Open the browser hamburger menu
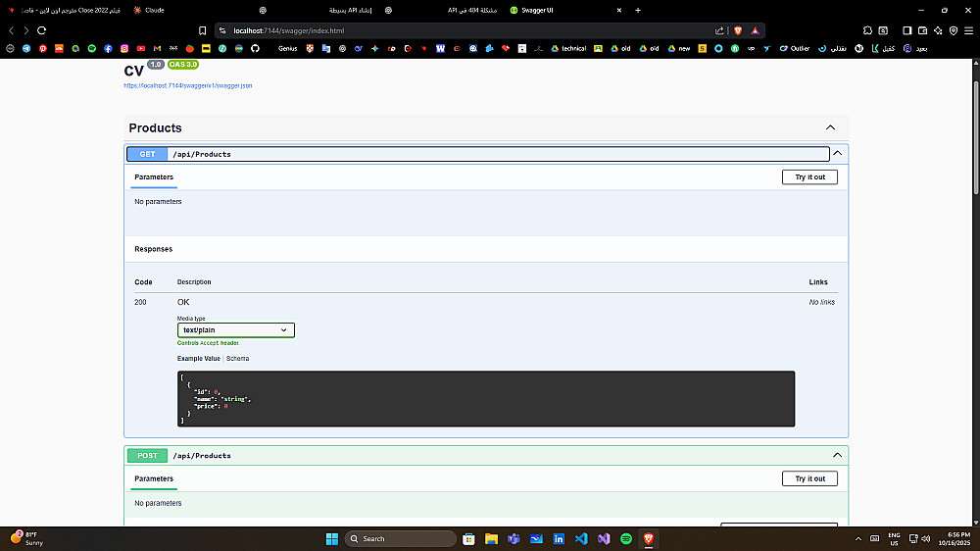 (x=969, y=30)
